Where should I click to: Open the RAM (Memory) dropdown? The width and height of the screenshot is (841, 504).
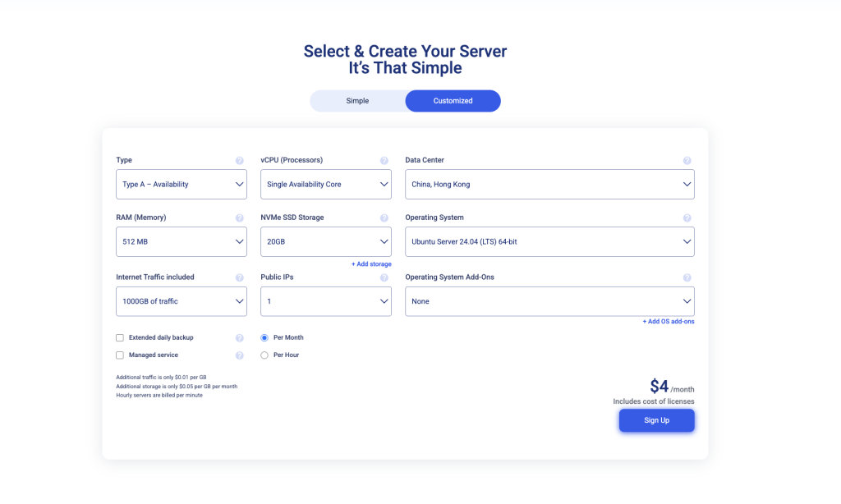(x=181, y=241)
